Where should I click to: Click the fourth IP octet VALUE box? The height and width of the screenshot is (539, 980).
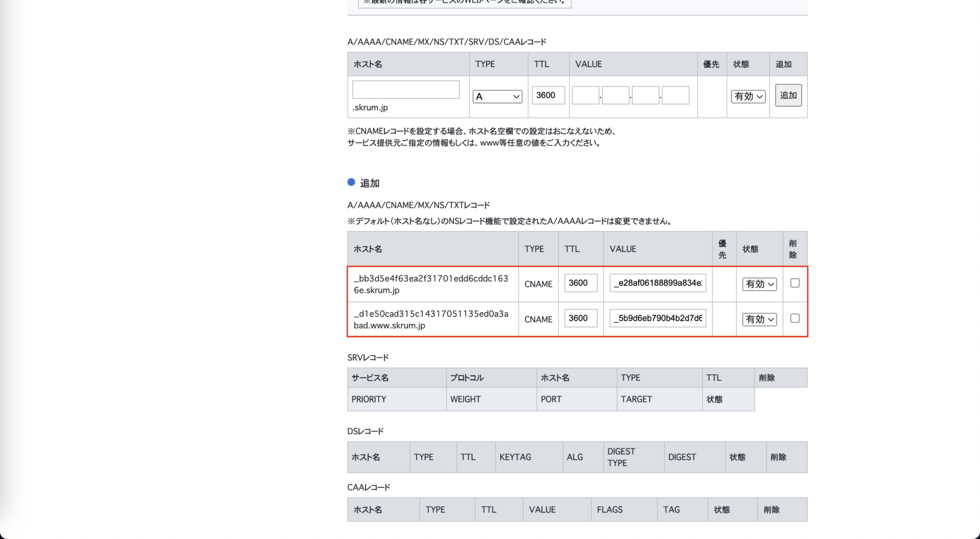click(675, 95)
